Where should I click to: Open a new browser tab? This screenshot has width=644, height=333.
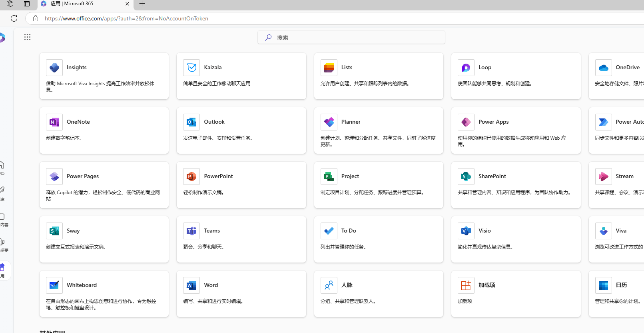point(142,4)
